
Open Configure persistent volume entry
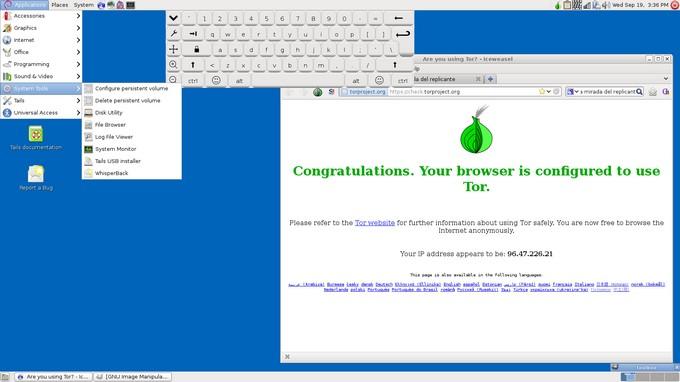tap(131, 88)
